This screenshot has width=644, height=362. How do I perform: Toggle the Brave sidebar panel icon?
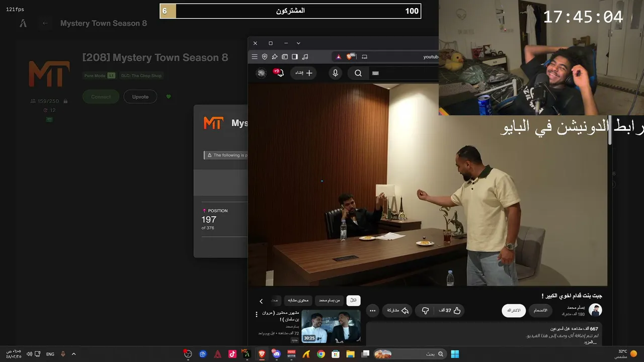click(295, 57)
